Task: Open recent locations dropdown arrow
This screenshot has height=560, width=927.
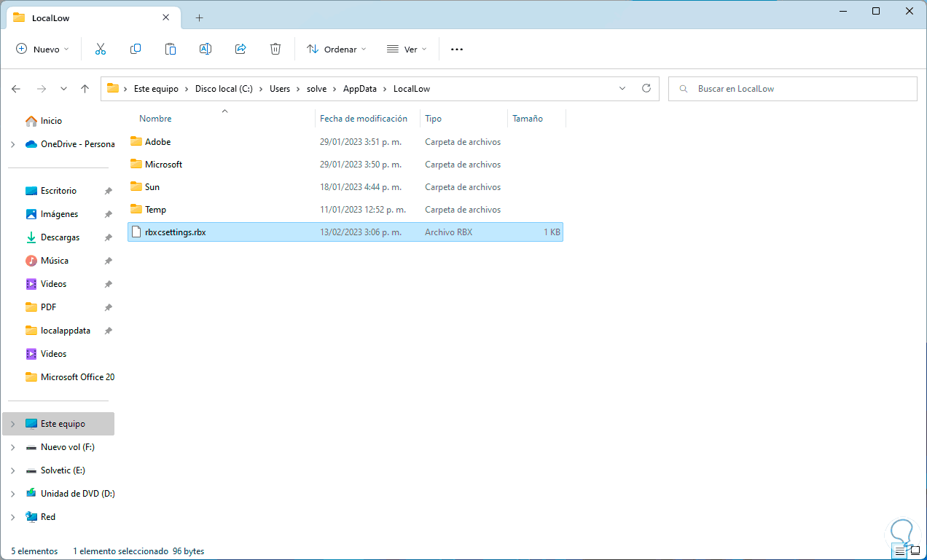Action: coord(63,89)
